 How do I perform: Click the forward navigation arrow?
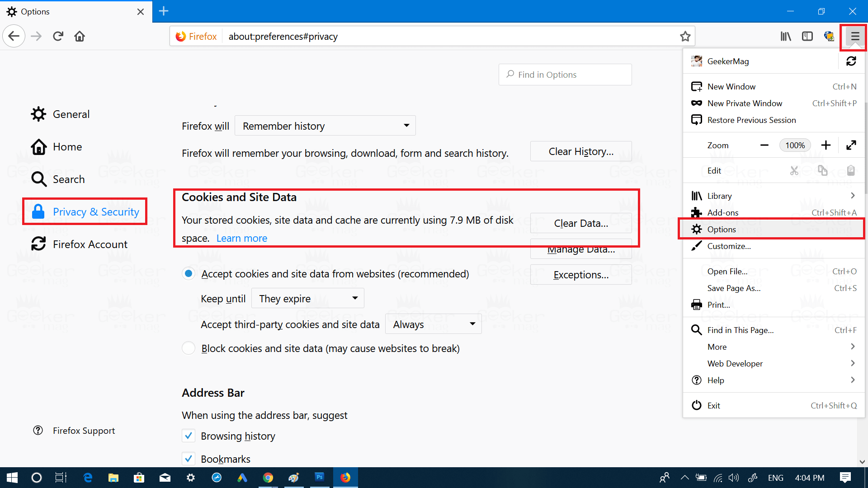click(x=36, y=36)
